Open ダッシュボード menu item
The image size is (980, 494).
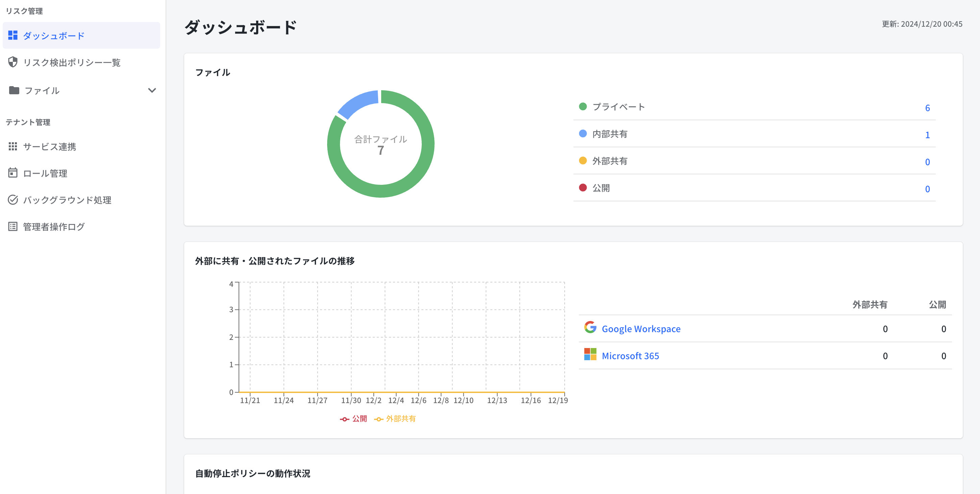(81, 35)
